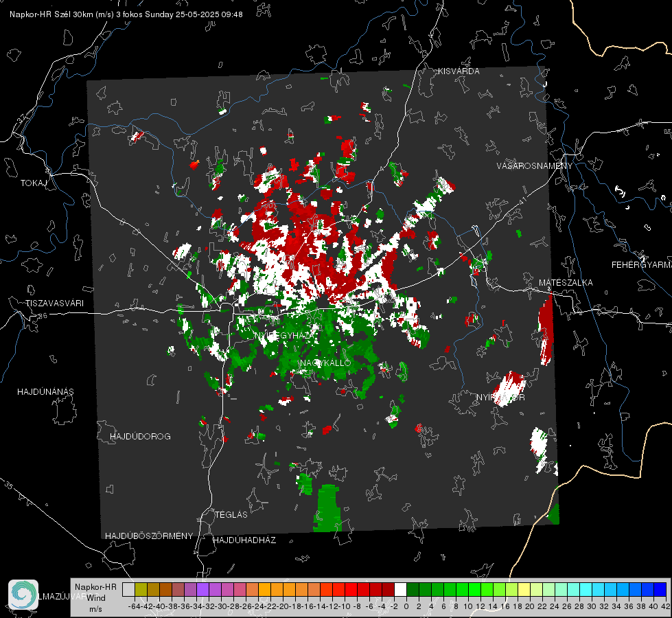The height and width of the screenshot is (618, 672).
Task: Click the TÉGLÁS town label
Action: (231, 515)
